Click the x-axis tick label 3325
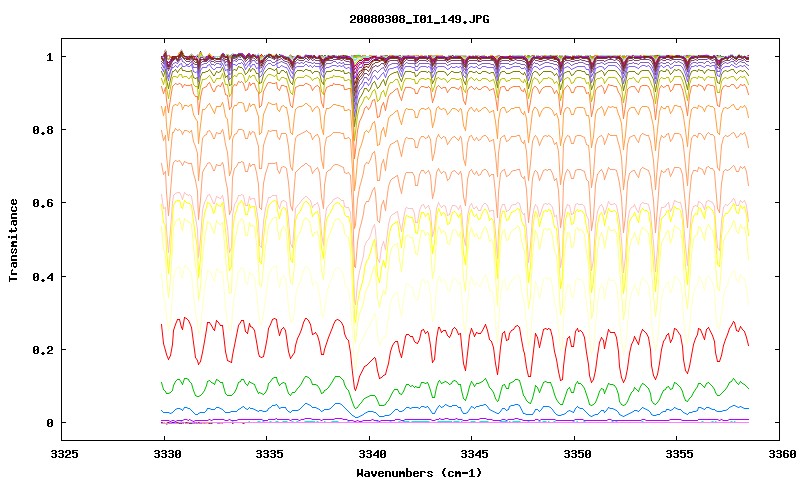The height and width of the screenshot is (480, 800). coord(64,454)
